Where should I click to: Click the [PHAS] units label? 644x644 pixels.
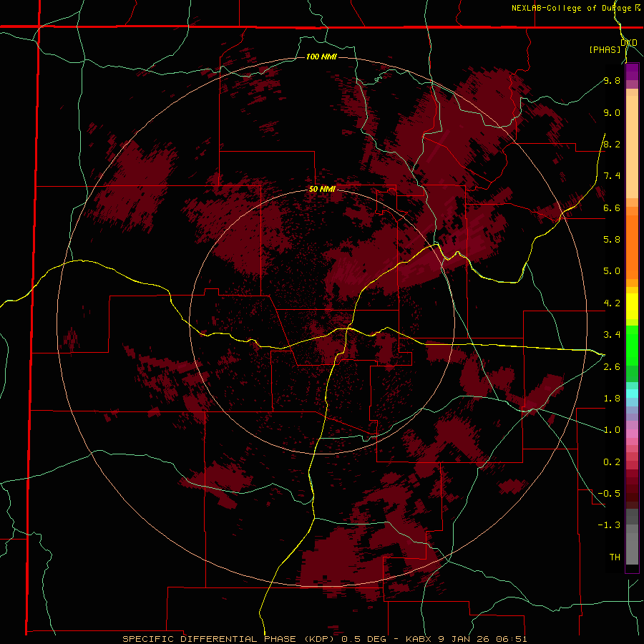click(605, 49)
